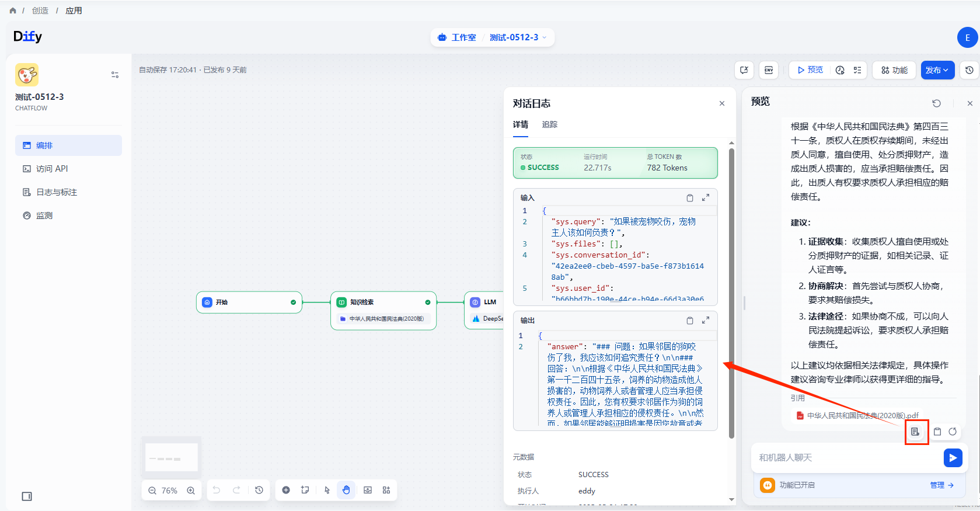The image size is (980, 511).
Task: Click the 创造 breadcrumb
Action: [40, 11]
